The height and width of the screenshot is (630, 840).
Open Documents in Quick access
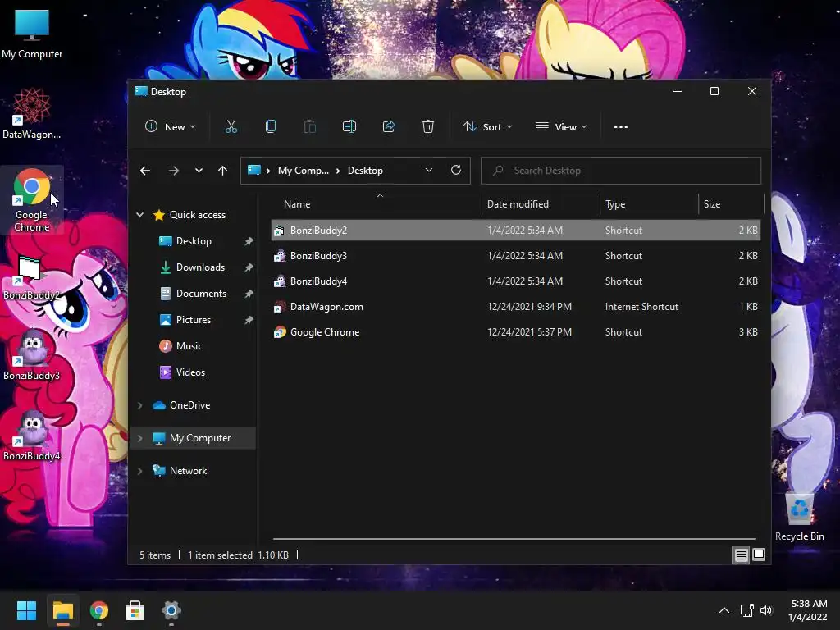pos(201,294)
